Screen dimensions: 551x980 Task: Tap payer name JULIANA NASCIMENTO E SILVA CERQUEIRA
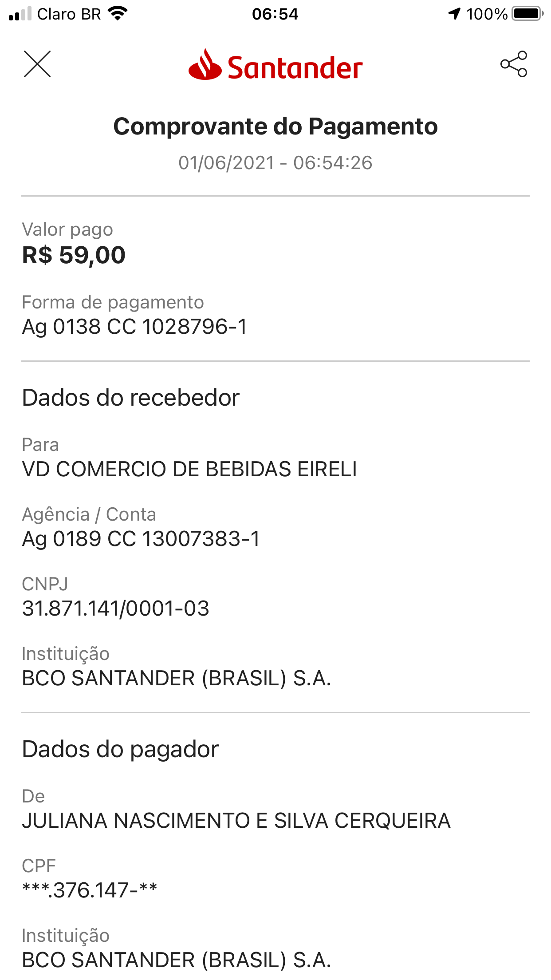(x=236, y=821)
